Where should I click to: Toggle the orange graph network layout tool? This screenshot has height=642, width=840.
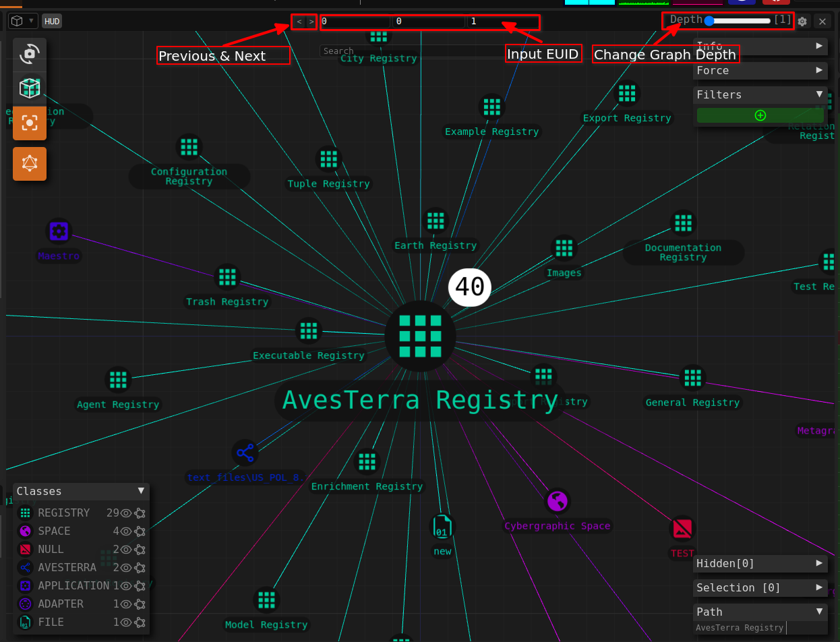[x=30, y=164]
